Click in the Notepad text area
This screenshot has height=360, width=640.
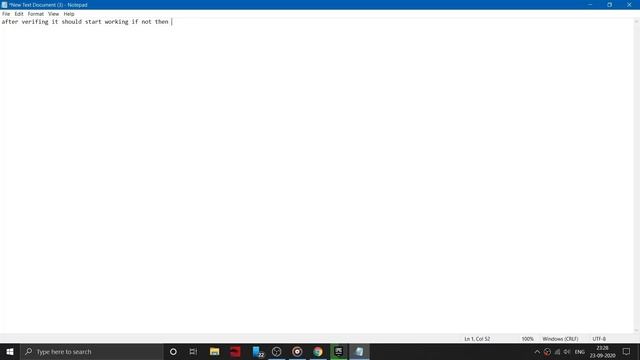tap(317, 176)
